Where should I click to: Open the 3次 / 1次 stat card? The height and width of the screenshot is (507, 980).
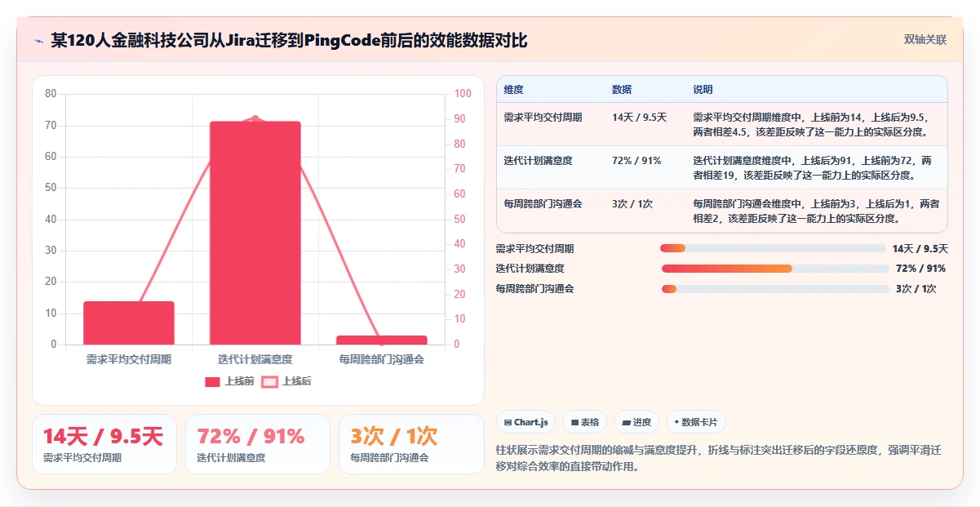[411, 444]
